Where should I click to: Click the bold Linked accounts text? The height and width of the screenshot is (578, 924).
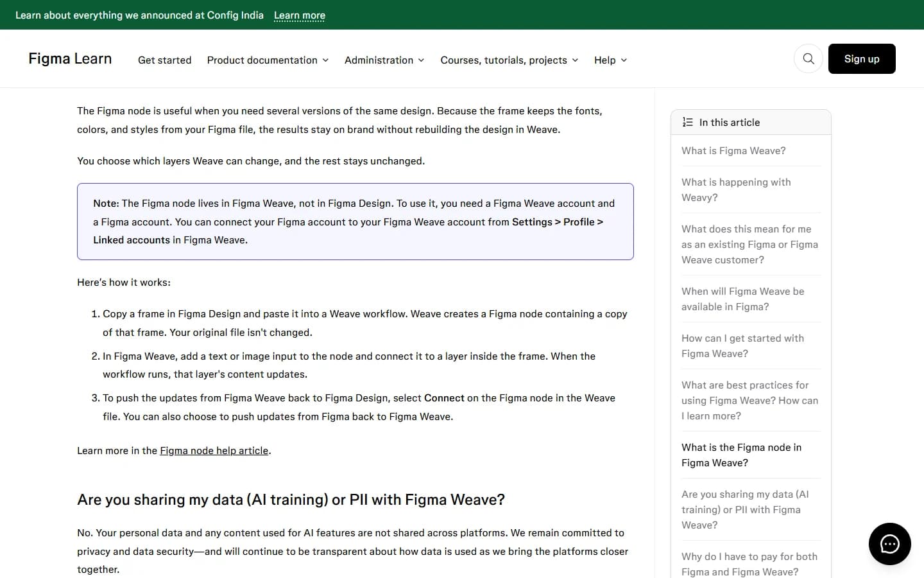coord(132,240)
